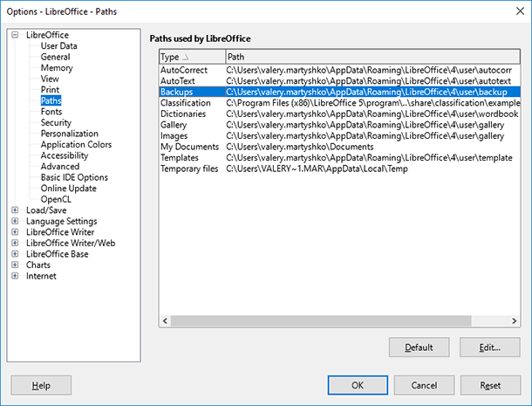532x406 pixels.
Task: Select the Load/Save tree label
Action: pos(46,210)
